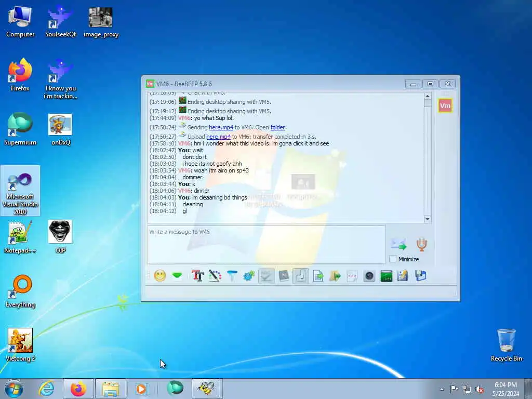The image size is (532, 399).
Task: Toggle the music-note beep toolbar button
Action: [x=301, y=275]
